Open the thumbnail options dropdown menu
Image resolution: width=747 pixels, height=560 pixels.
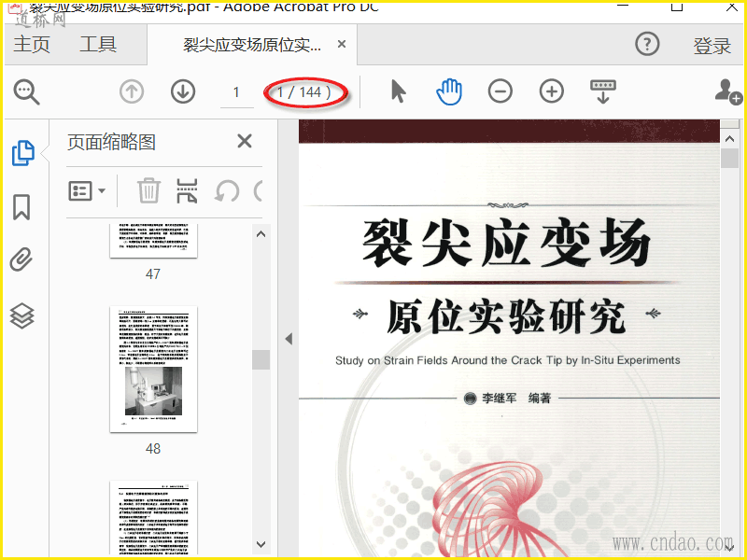click(x=87, y=191)
